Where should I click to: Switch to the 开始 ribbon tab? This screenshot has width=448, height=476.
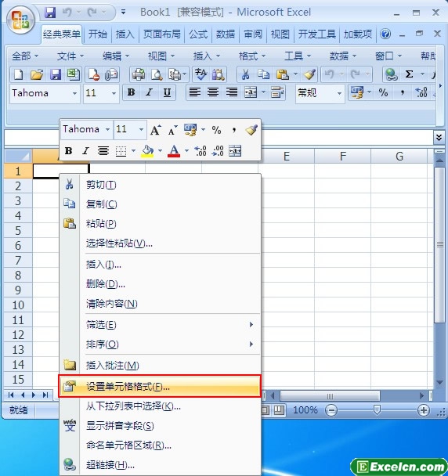tap(98, 34)
